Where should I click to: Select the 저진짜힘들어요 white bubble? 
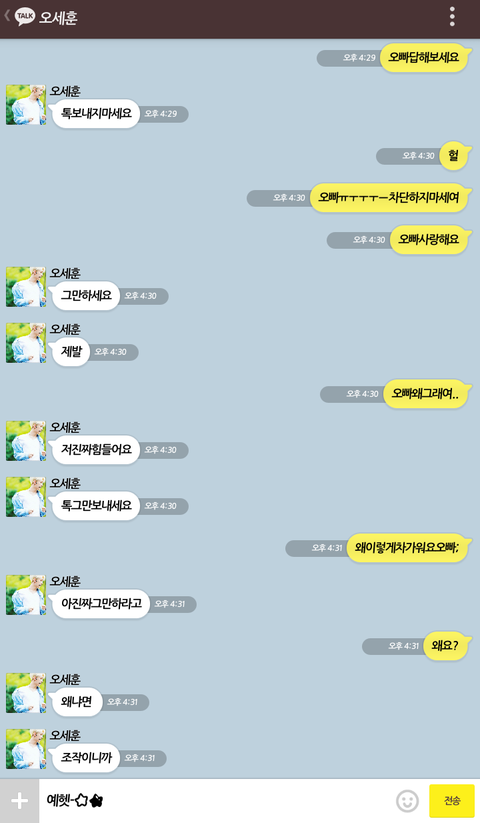[95, 450]
